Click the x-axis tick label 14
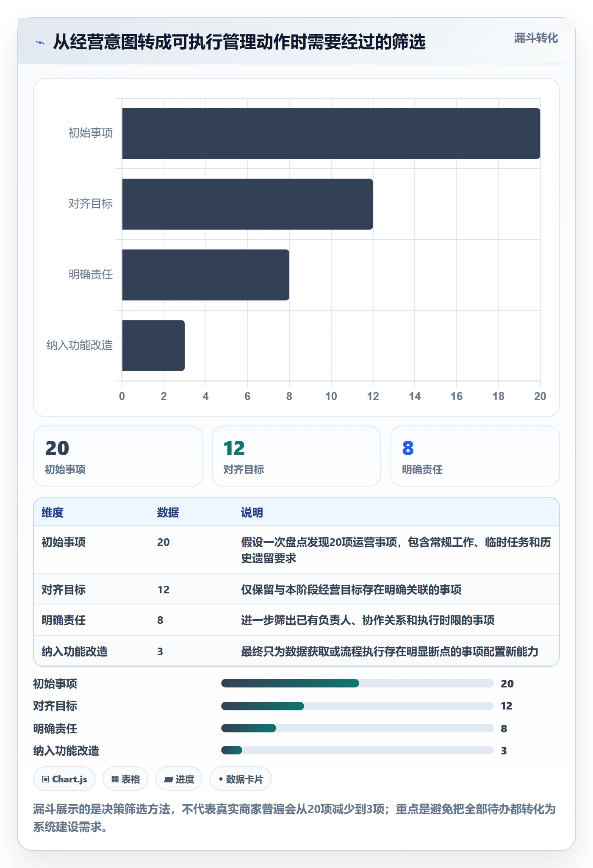Image resolution: width=593 pixels, height=868 pixels. click(x=415, y=396)
